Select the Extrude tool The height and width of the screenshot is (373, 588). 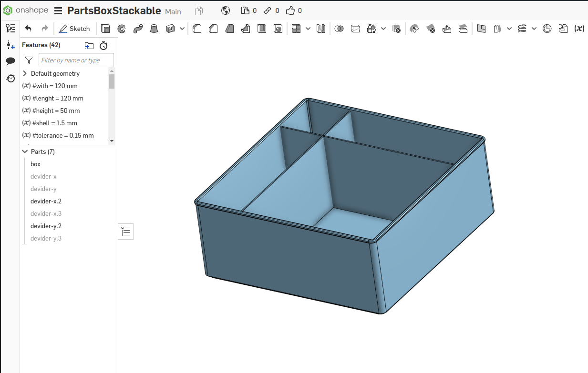coord(106,29)
